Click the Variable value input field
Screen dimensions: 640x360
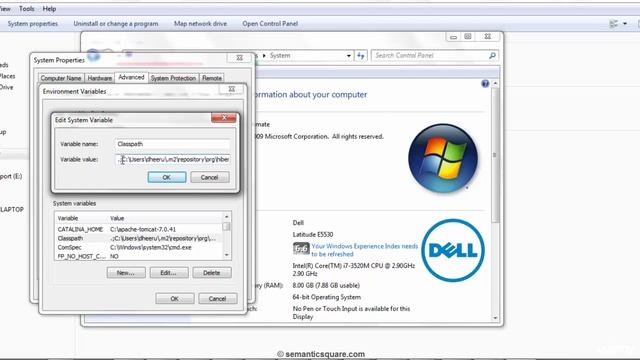click(x=173, y=160)
